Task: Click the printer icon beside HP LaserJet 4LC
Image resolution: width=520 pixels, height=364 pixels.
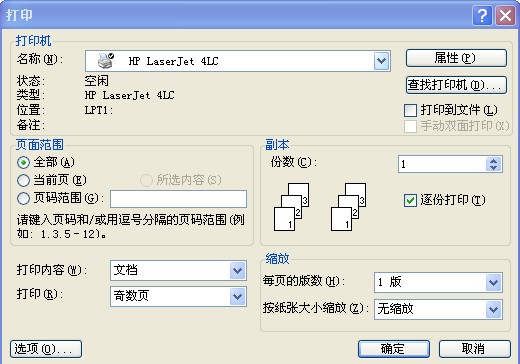Action: pos(106,60)
